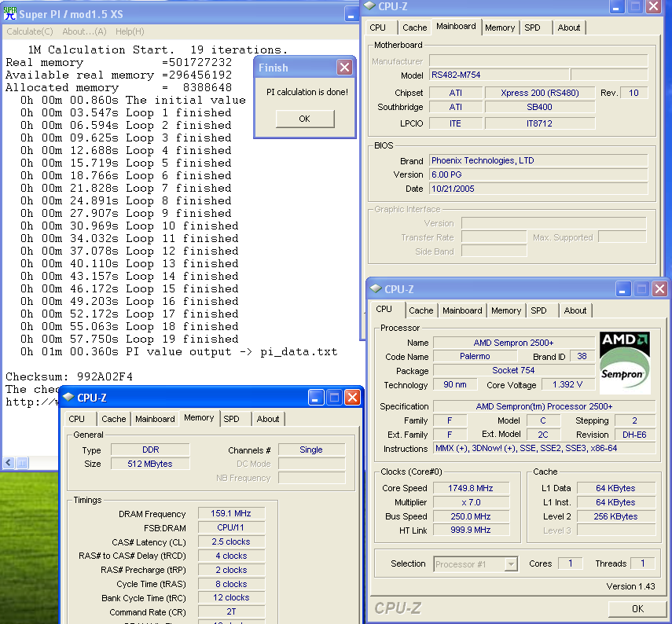This screenshot has height=624, width=672.
Task: Open About tab in processor CPU-Z window
Action: coord(575,310)
